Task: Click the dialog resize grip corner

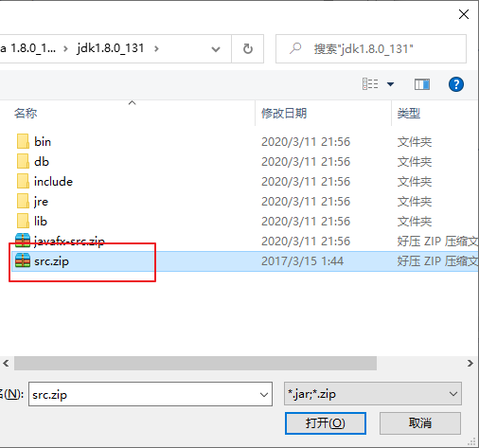Action: click(x=471, y=441)
